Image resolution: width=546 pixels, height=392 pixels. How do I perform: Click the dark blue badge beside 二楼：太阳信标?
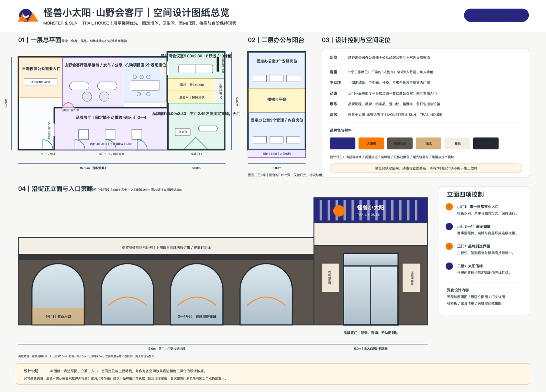(449, 266)
